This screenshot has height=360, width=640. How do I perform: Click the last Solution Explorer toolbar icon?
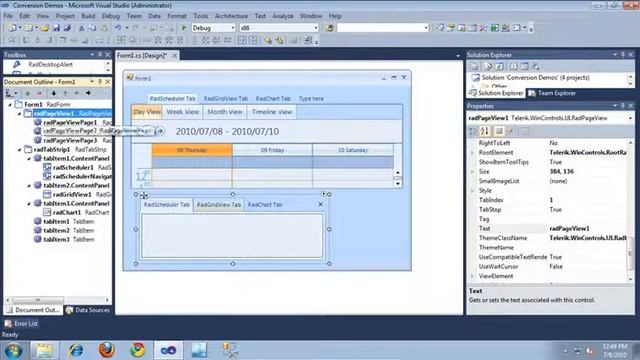click(535, 66)
